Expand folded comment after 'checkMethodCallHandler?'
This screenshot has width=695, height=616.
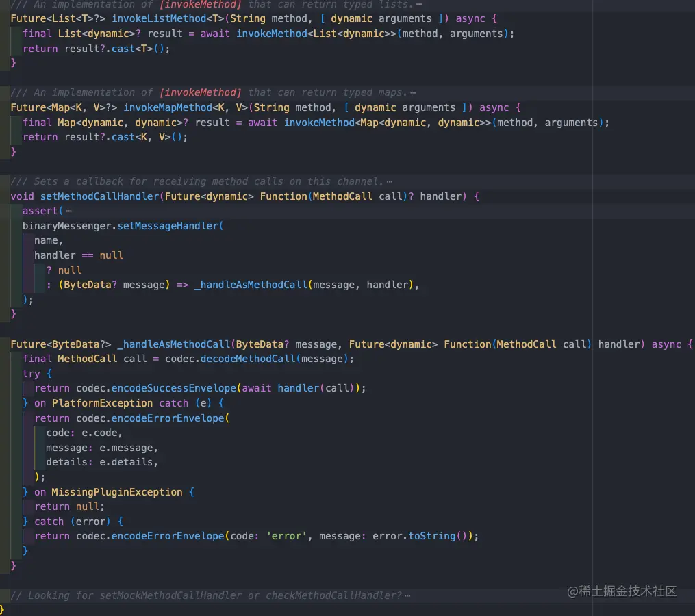tap(407, 595)
